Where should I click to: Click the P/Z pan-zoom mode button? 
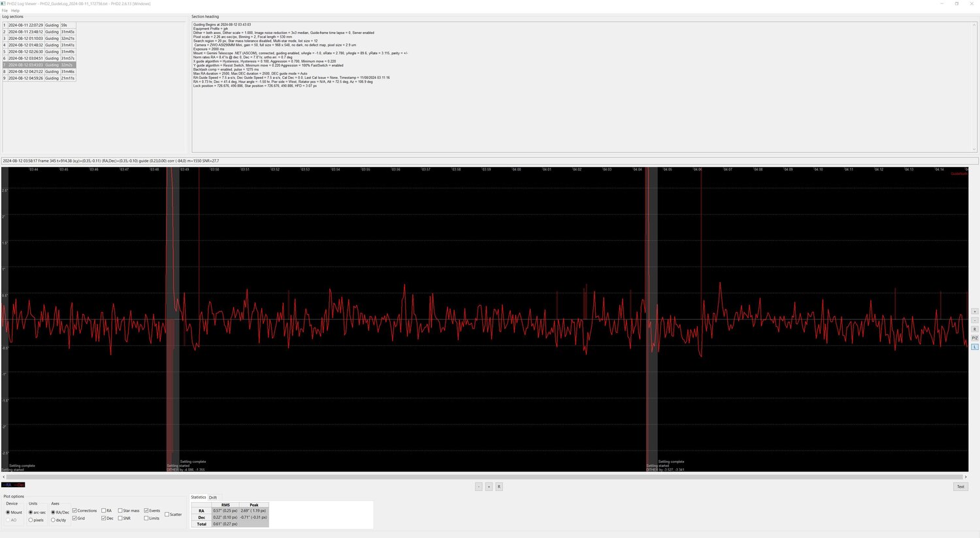coord(975,338)
